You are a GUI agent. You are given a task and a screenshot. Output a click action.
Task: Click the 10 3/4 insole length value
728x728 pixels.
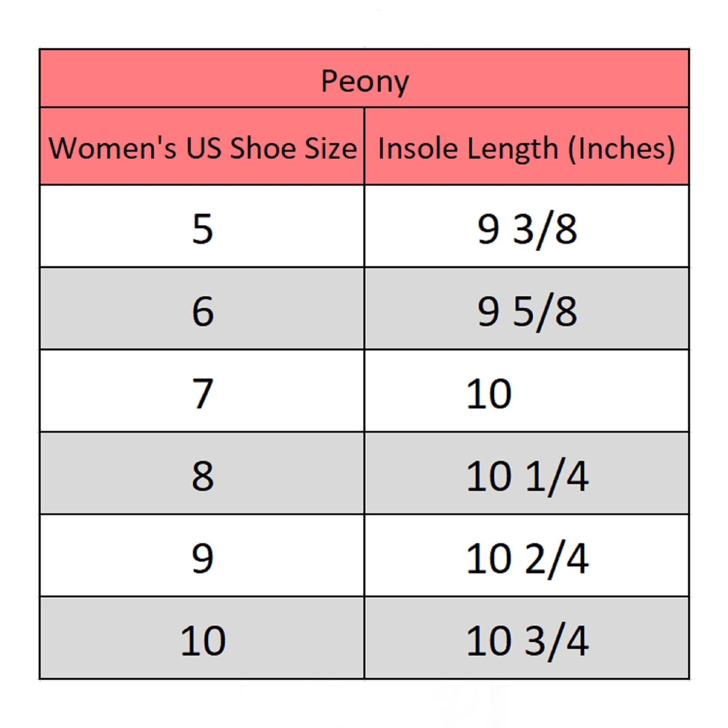[527, 641]
